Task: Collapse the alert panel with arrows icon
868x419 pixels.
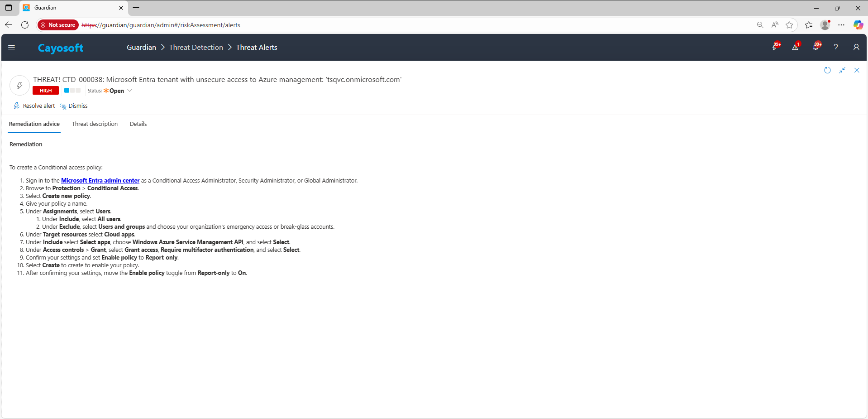Action: 842,70
